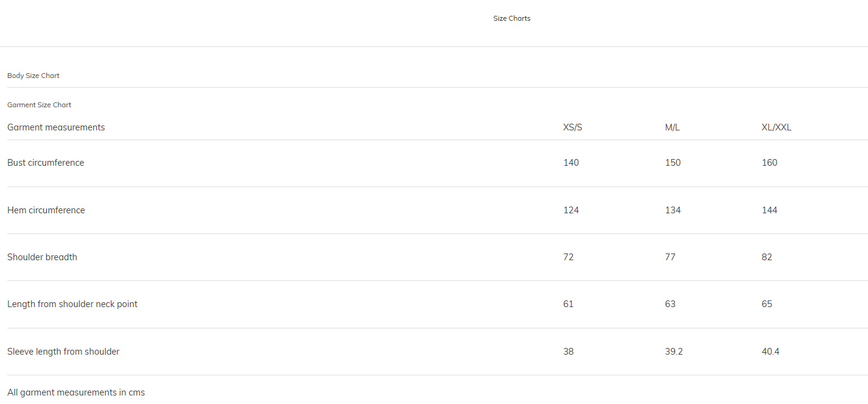This screenshot has height=404, width=868.
Task: Click the length value 61 for XS/S
Action: (568, 304)
